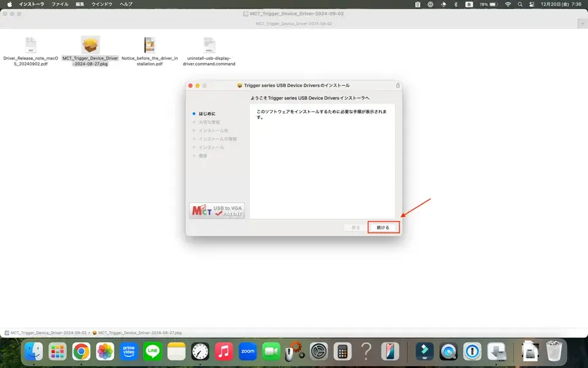Open the 編集 menu
Screen dimensions: 588x368
[x=80, y=4]
